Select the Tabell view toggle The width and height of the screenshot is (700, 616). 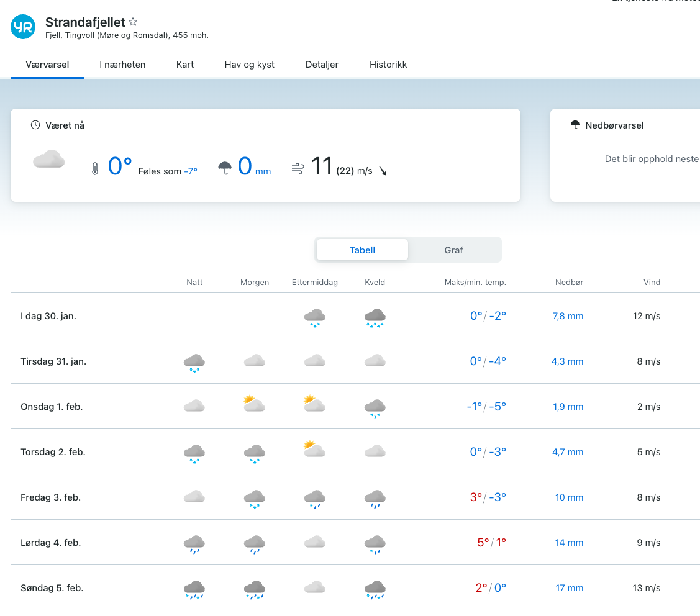(362, 250)
